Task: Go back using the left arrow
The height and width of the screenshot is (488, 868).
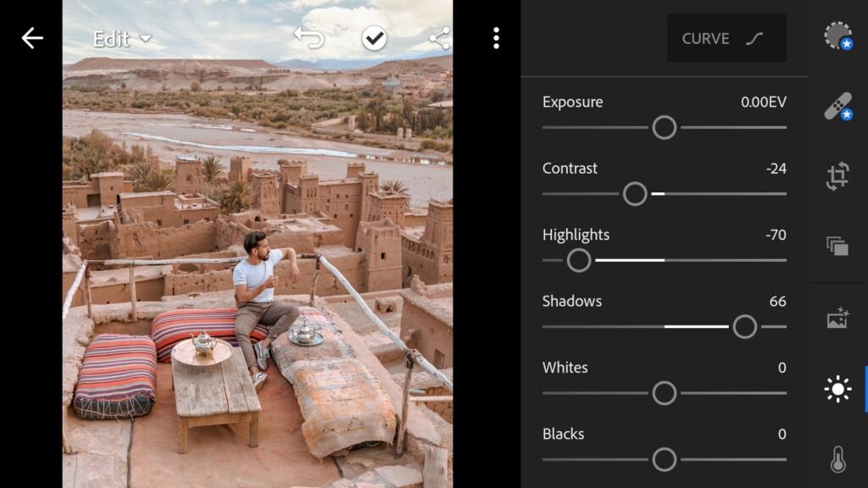Action: tap(32, 38)
